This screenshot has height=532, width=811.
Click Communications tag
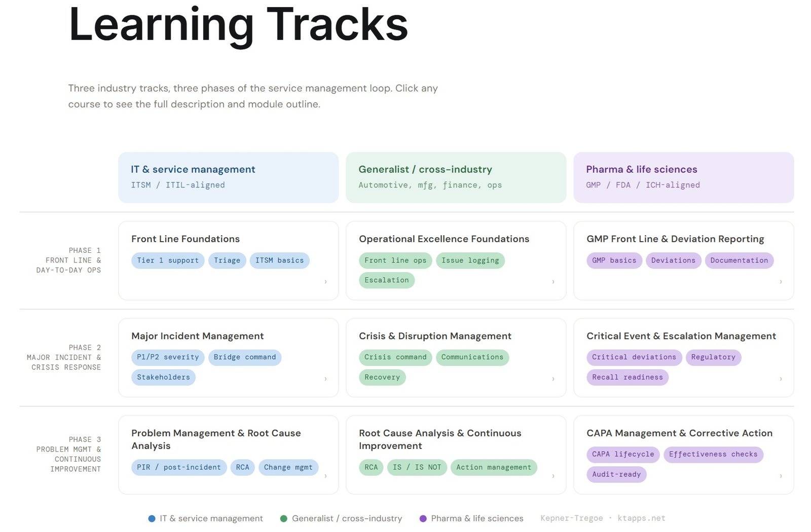click(472, 357)
